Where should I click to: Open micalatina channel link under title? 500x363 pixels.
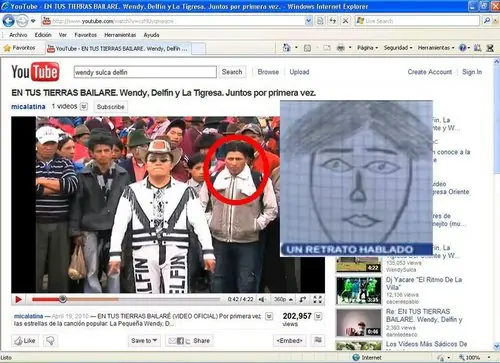(x=28, y=107)
